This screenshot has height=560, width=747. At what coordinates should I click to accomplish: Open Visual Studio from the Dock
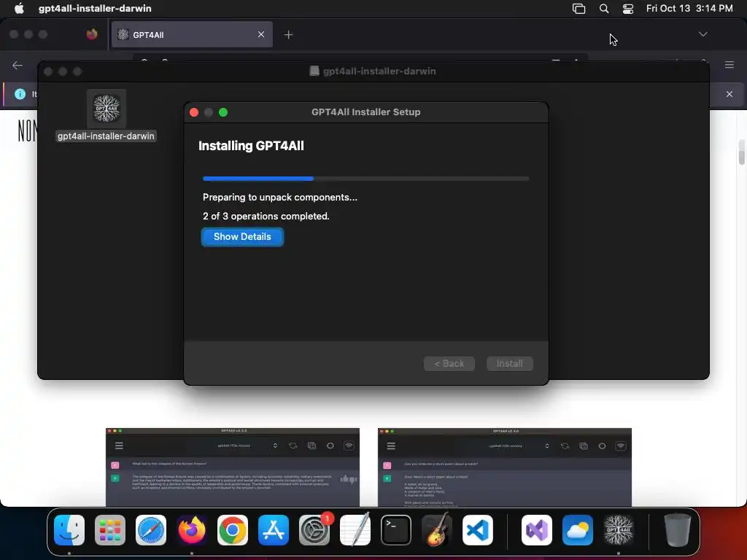tap(537, 530)
